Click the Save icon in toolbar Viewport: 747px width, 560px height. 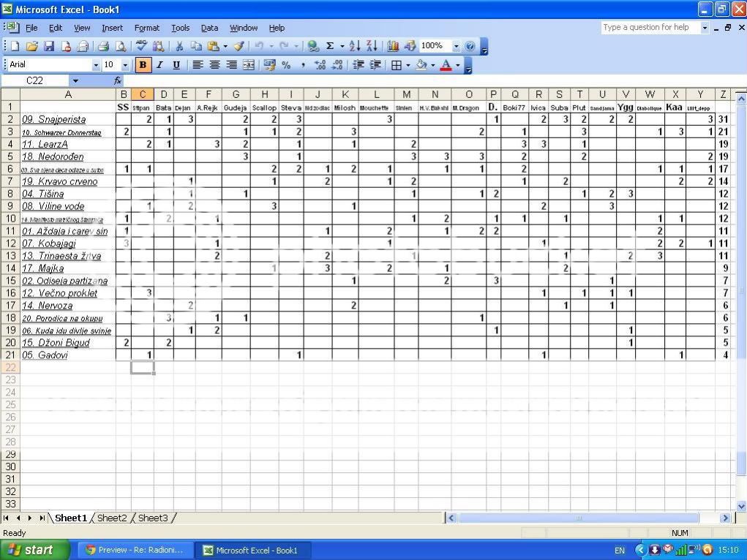pyautogui.click(x=49, y=46)
